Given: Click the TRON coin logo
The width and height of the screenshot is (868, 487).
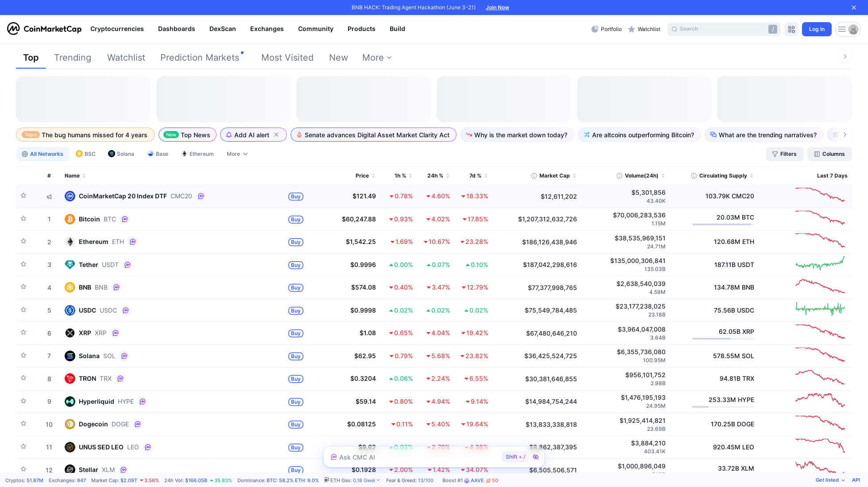Looking at the screenshot, I should 70,379.
